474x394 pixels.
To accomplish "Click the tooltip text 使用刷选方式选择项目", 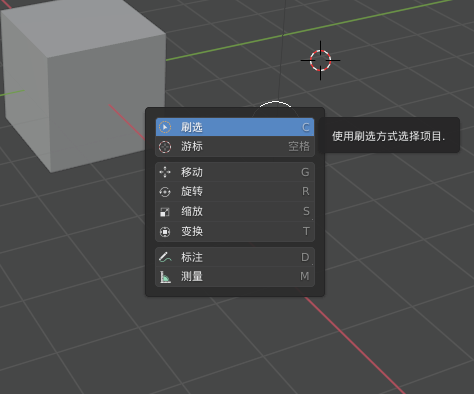I will click(389, 136).
